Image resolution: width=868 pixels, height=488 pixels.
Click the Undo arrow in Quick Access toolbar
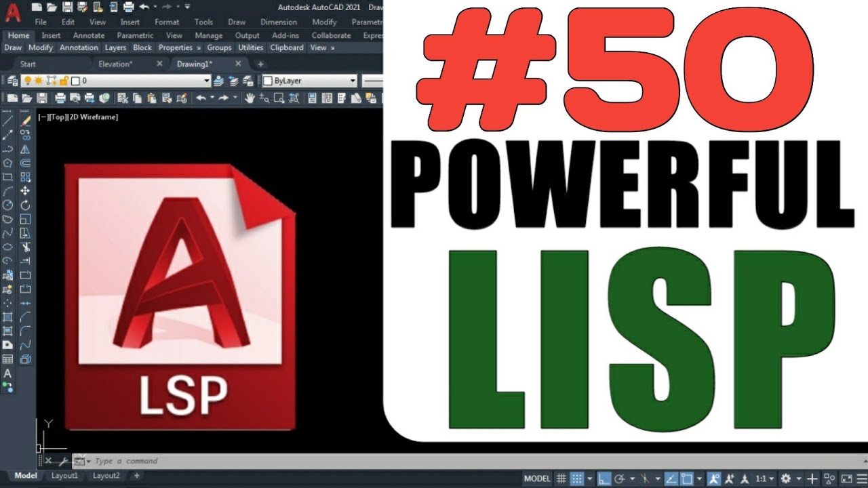coord(144,7)
